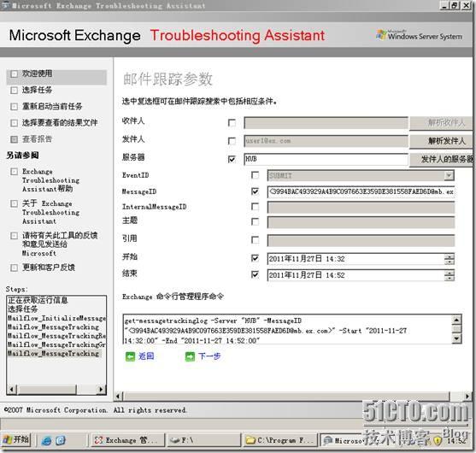Switch to the C:\Program F... taskbar window
This screenshot has height=453, width=476.
[x=280, y=440]
